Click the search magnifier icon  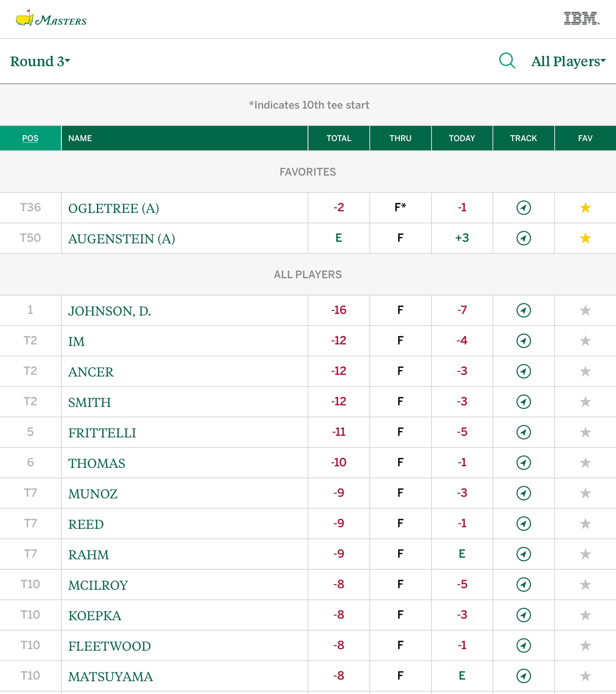[507, 61]
